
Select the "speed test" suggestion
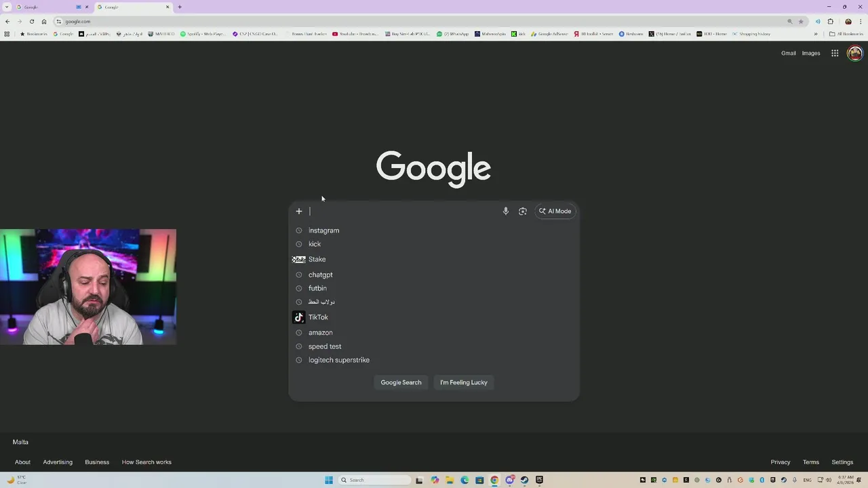tap(434, 346)
